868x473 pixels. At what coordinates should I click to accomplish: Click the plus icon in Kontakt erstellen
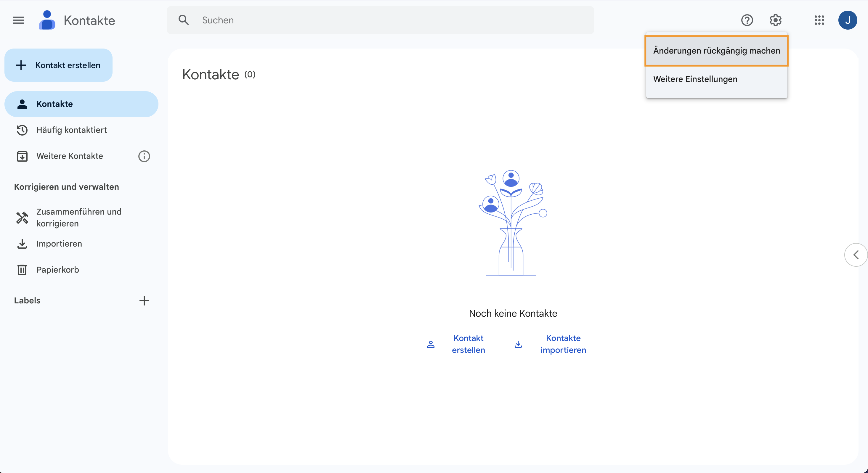pos(21,65)
